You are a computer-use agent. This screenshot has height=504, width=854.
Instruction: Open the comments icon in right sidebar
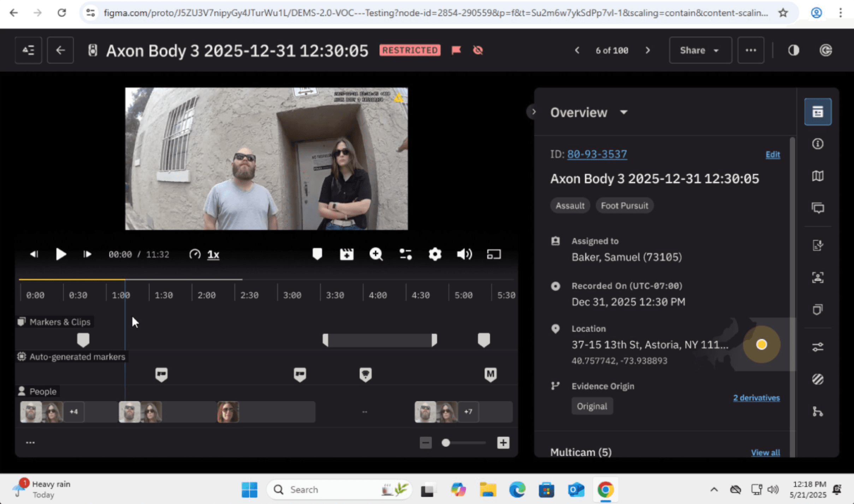point(818,208)
